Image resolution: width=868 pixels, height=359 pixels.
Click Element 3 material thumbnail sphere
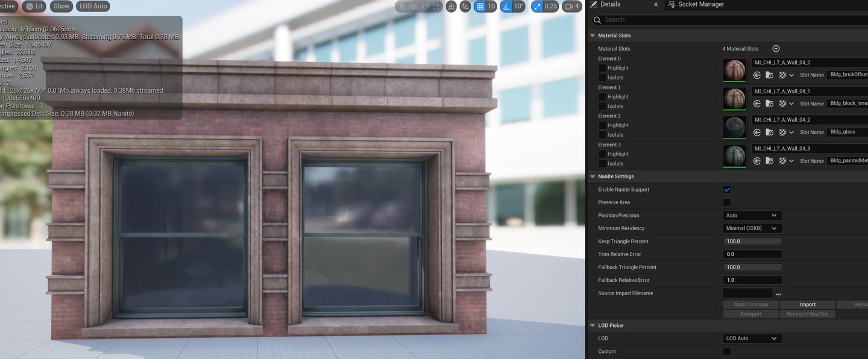pos(735,157)
